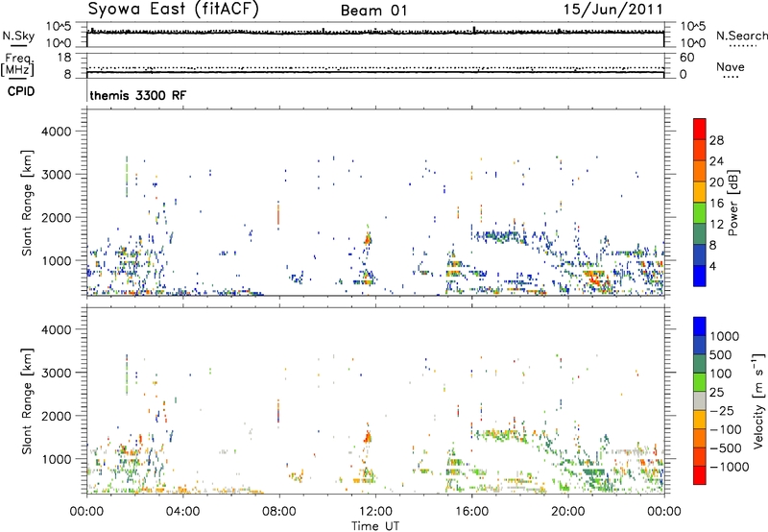Image resolution: width=768 pixels, height=532 pixels.
Task: Pick the blue bottom segment of Power color bar
Action: [x=700, y=277]
